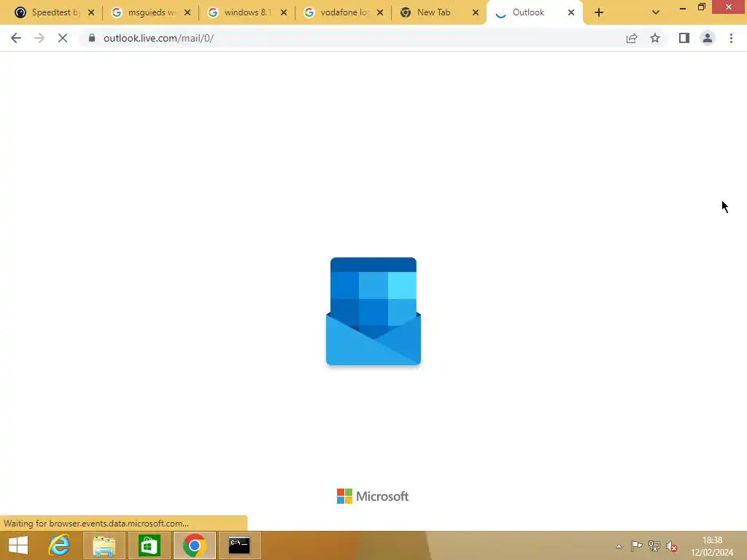This screenshot has height=560, width=747.
Task: Go back to previous page
Action: click(x=16, y=38)
